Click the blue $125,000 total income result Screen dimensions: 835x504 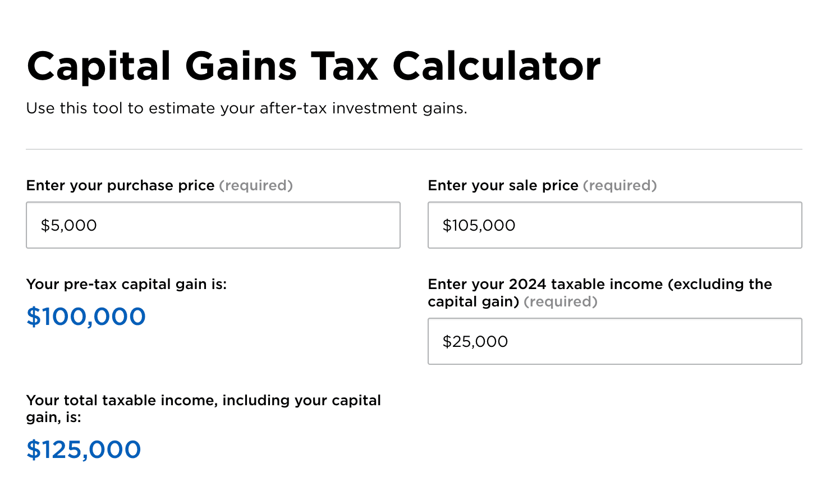pyautogui.click(x=84, y=450)
